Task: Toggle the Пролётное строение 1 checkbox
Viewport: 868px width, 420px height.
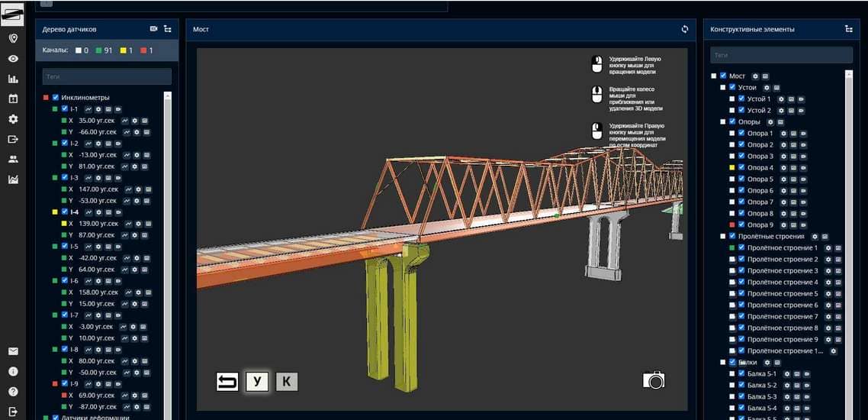Action: point(741,247)
